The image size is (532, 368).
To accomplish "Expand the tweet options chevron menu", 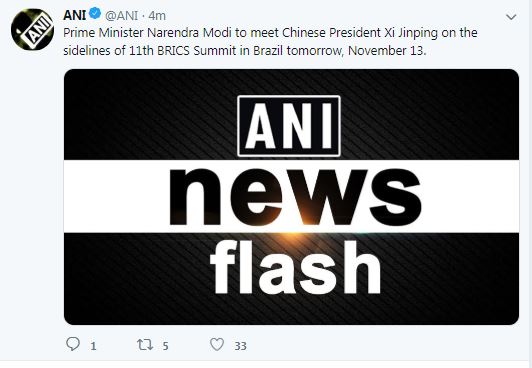I will pos(511,17).
